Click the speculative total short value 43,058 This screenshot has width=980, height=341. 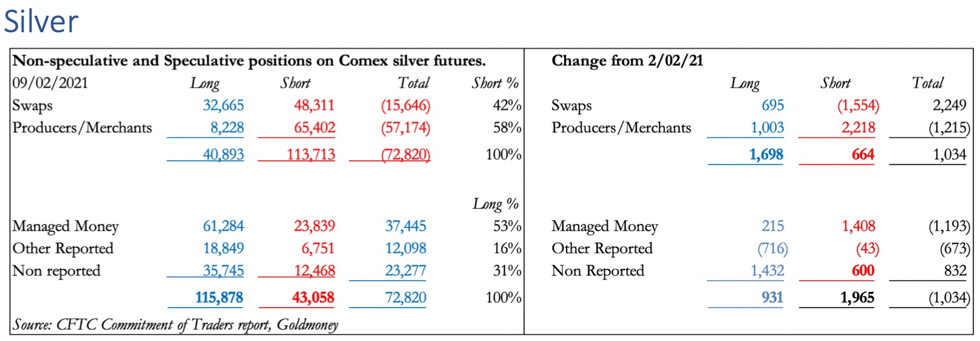tap(313, 298)
